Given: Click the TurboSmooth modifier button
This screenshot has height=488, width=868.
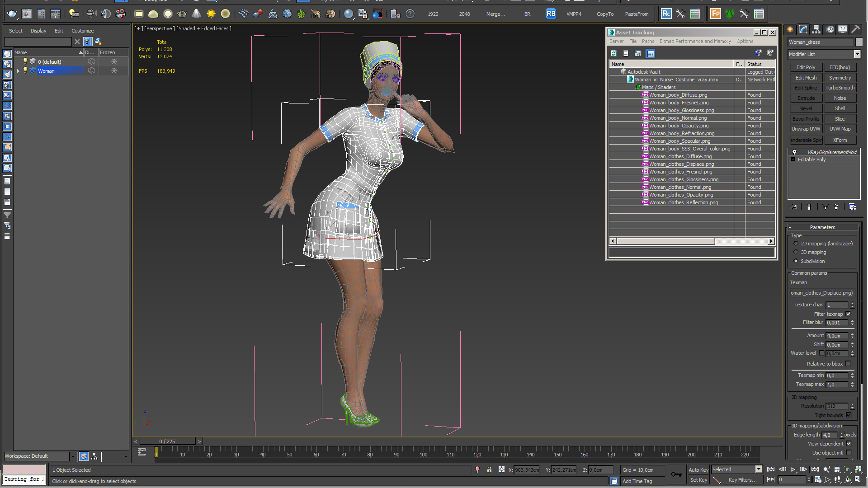Looking at the screenshot, I should 840,88.
